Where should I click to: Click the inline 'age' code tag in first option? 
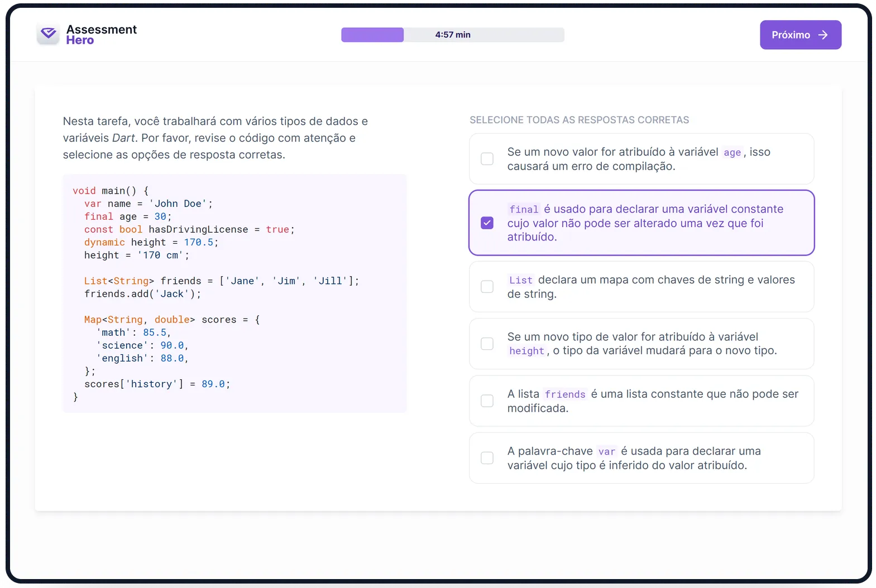click(x=732, y=152)
